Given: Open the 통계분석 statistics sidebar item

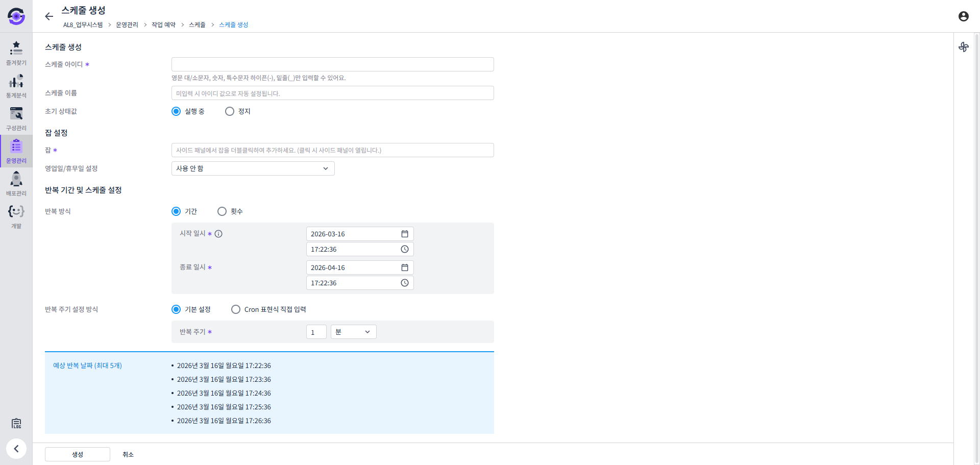Looking at the screenshot, I should tap(16, 86).
